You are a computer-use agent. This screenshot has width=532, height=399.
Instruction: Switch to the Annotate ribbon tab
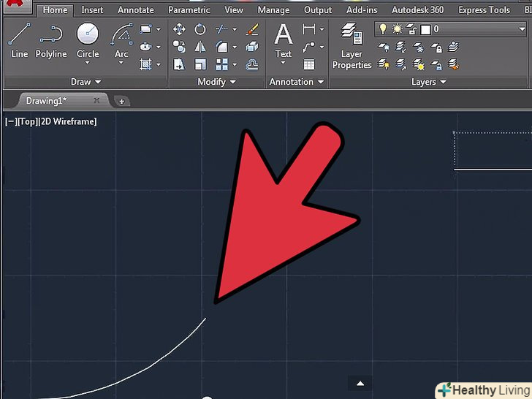[136, 10]
